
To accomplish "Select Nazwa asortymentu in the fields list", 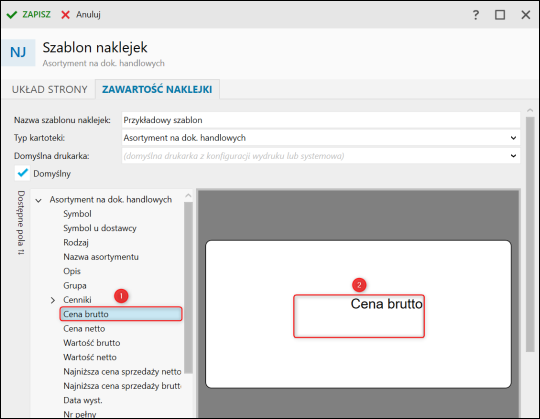I will (x=101, y=257).
